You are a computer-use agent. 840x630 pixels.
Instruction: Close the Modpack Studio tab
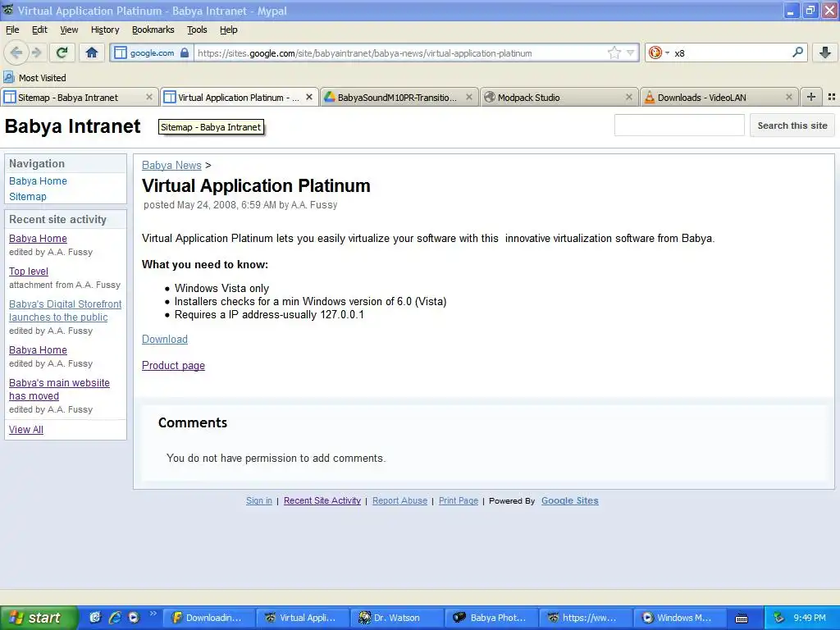click(629, 97)
